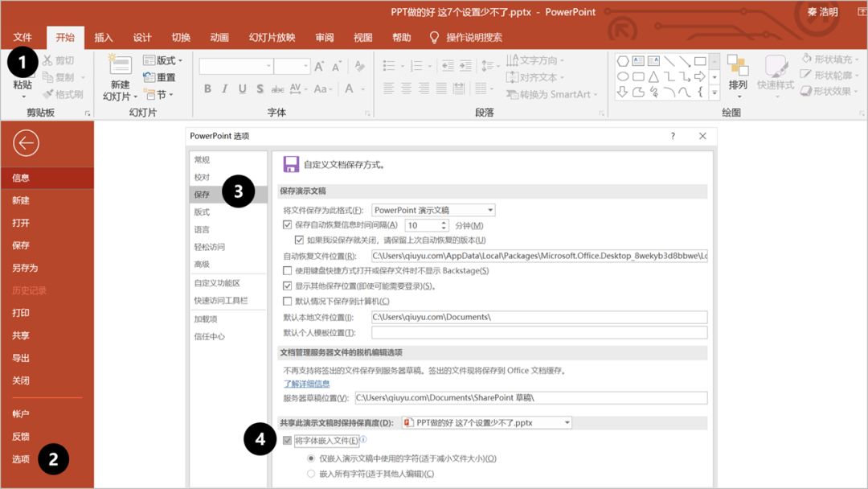Click the Cut (剪切) scissors icon

47,60
